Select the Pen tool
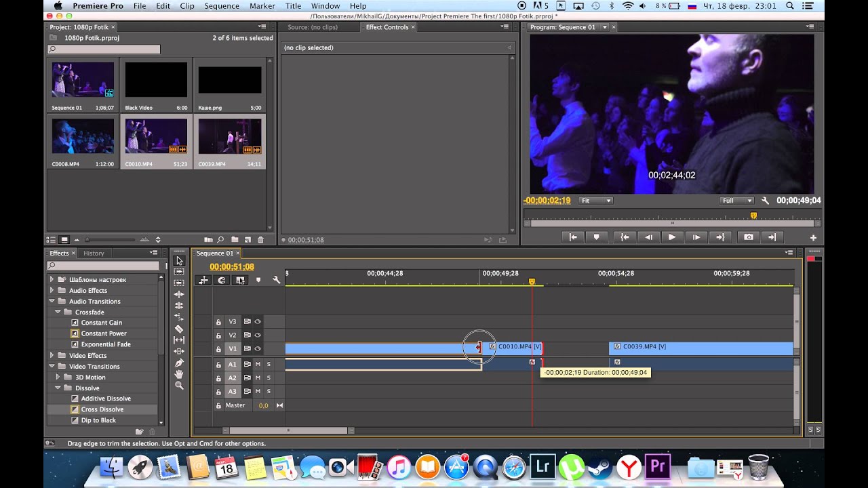Viewport: 868px width, 488px height. click(179, 363)
